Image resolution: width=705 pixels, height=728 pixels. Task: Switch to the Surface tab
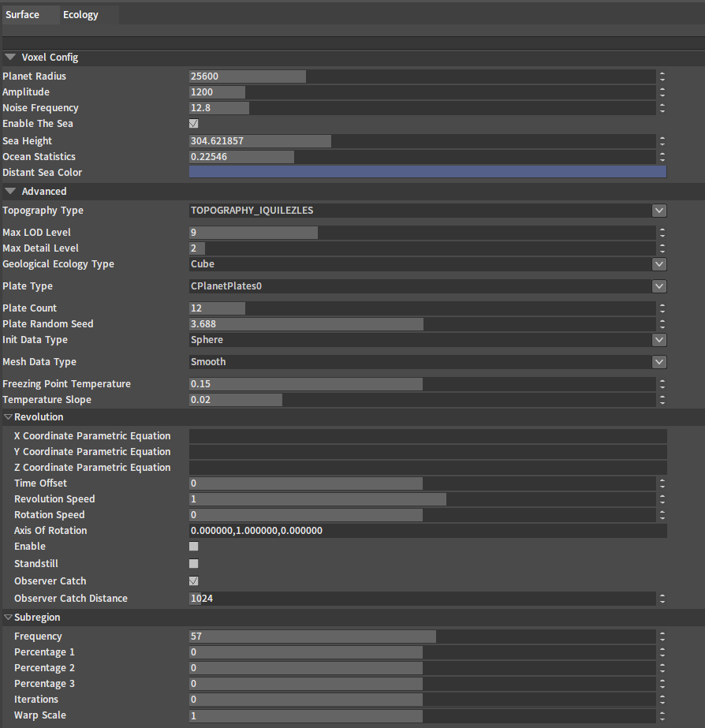click(x=22, y=15)
